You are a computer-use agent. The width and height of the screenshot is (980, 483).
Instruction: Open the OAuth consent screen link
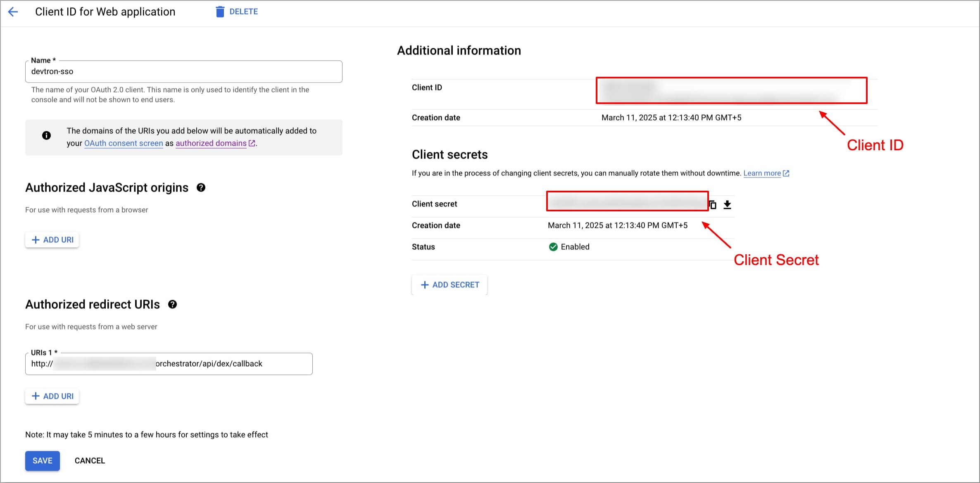(x=124, y=143)
